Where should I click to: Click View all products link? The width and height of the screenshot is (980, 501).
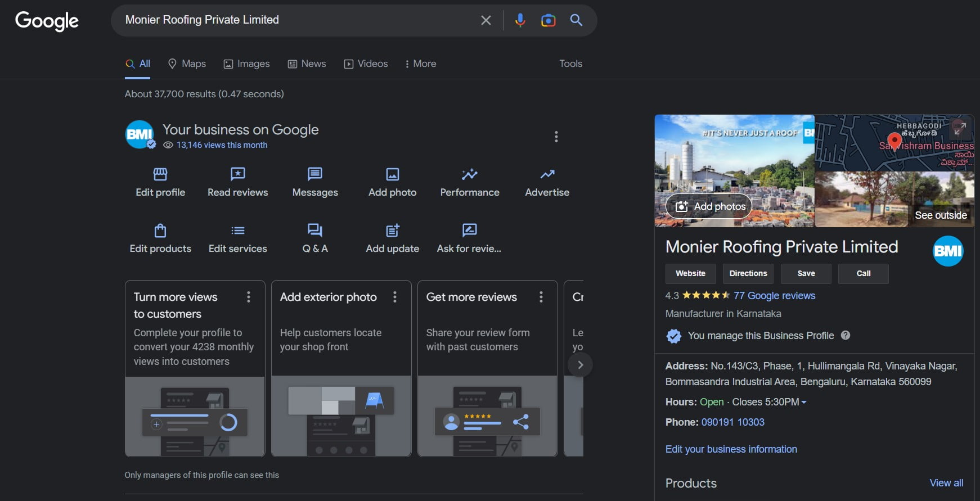(x=946, y=483)
